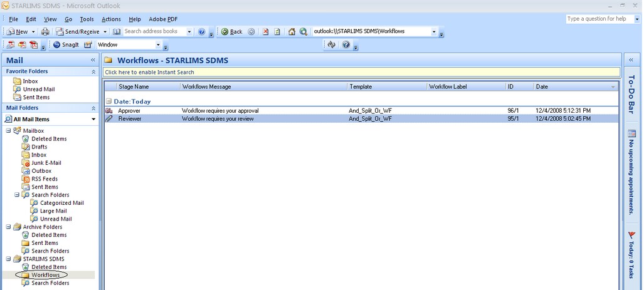
Task: Click the SnagIt profile settings icon
Action: (x=88, y=44)
